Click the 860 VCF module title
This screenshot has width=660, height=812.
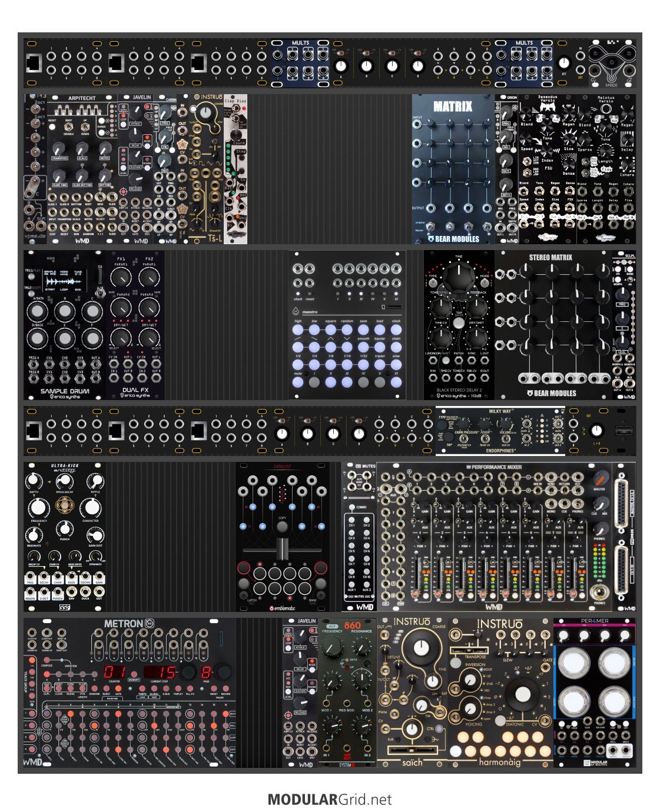click(352, 625)
